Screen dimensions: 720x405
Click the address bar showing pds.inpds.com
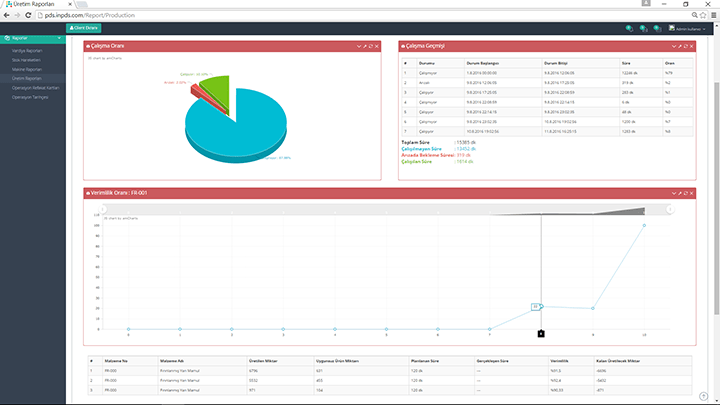[x=363, y=15]
